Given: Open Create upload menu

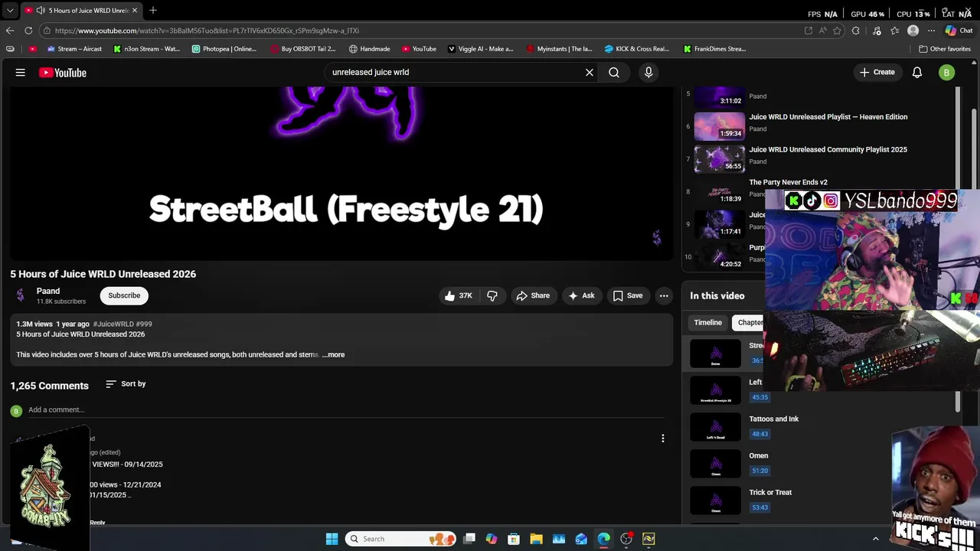Looking at the screenshot, I should 877,73.
